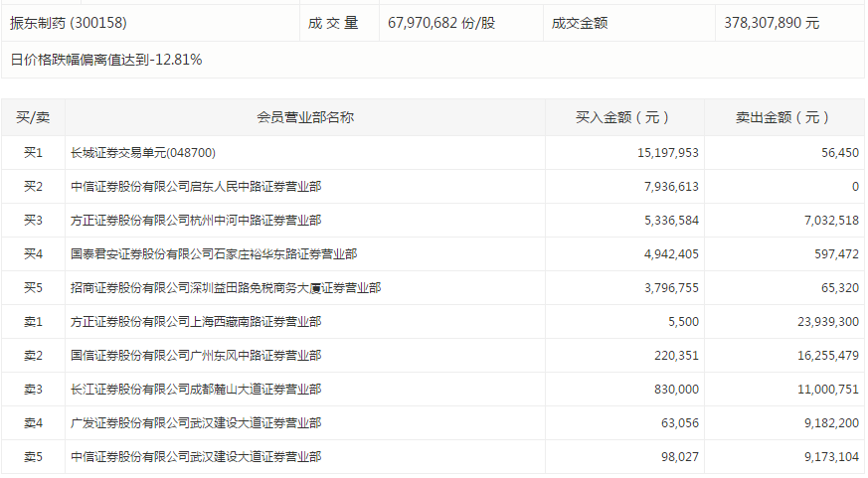
Task: Click 长江证券成都麓山大道证券营业部 name
Action: pyautogui.click(x=196, y=389)
